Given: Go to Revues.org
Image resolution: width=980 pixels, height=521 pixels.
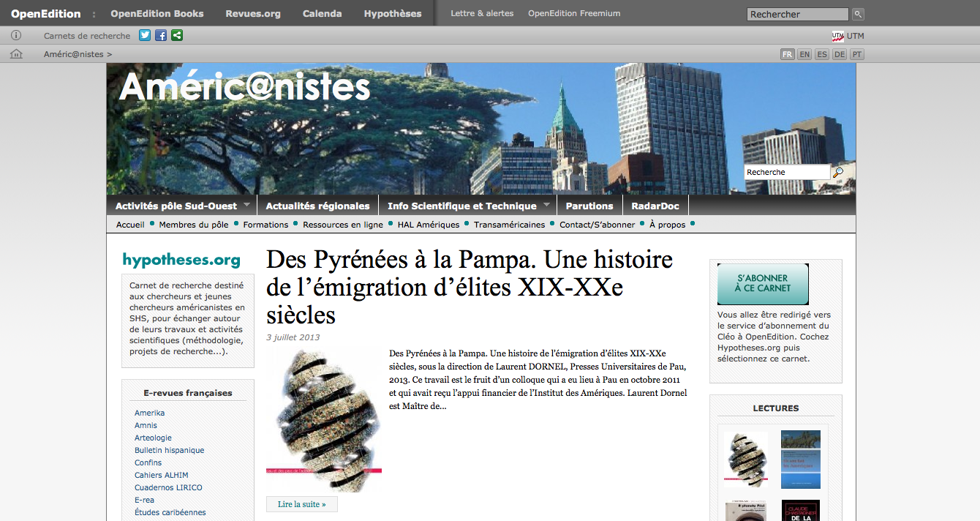Looking at the screenshot, I should (x=253, y=13).
